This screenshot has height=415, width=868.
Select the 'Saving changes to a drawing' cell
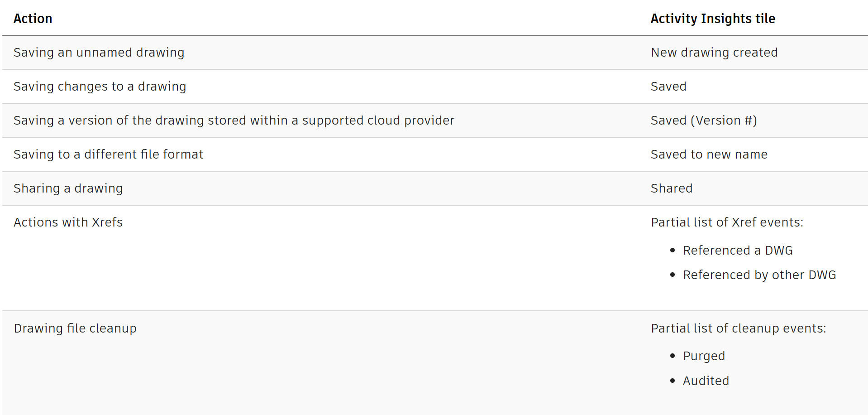100,87
